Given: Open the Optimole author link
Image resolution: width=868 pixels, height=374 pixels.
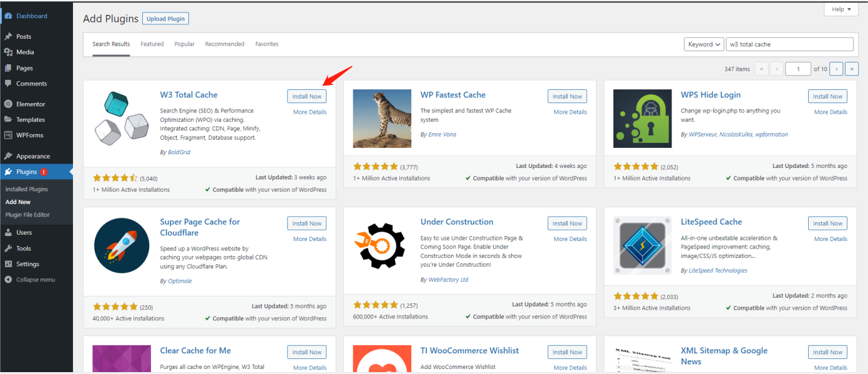Looking at the screenshot, I should coord(180,281).
